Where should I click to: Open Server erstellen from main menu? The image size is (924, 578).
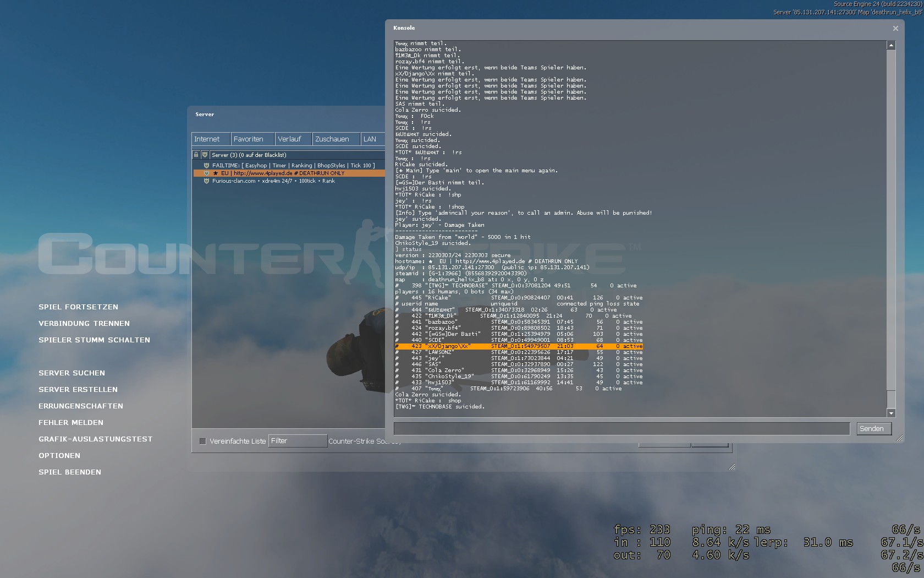pyautogui.click(x=78, y=390)
